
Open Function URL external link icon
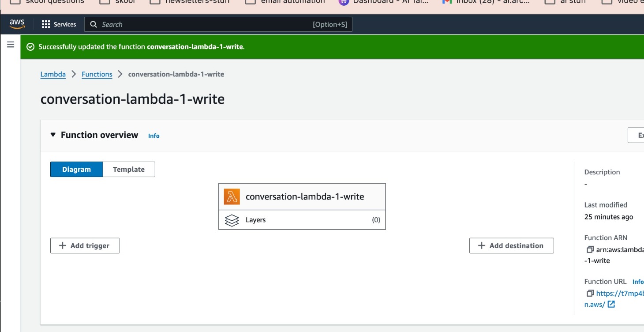pos(611,304)
